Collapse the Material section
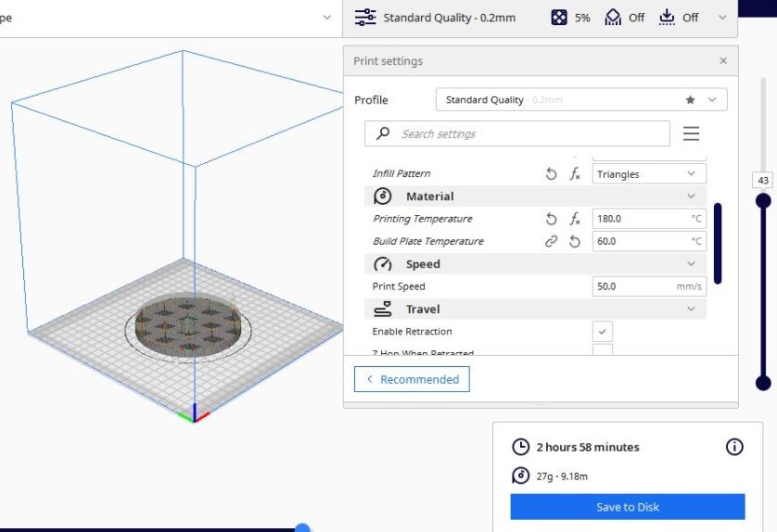Viewport: 777px width, 532px height. 691,196
